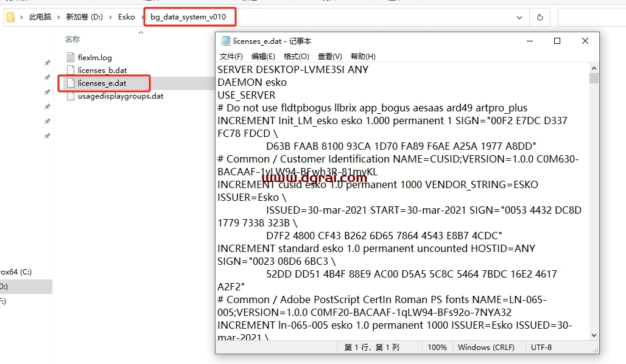Click the usagedisplaygroups.dat file icon
Screen dimensions: 626x364
coord(71,96)
